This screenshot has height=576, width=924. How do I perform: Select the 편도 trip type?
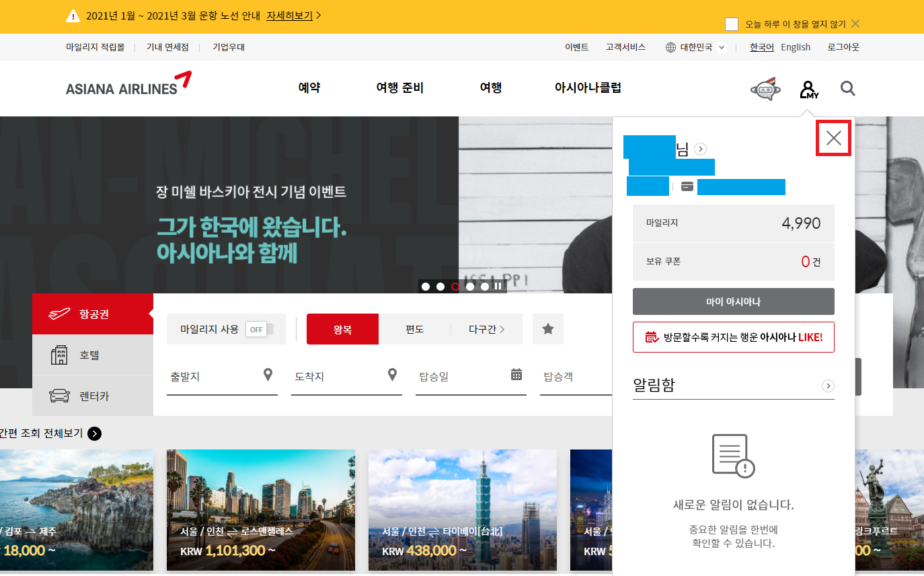tap(414, 329)
